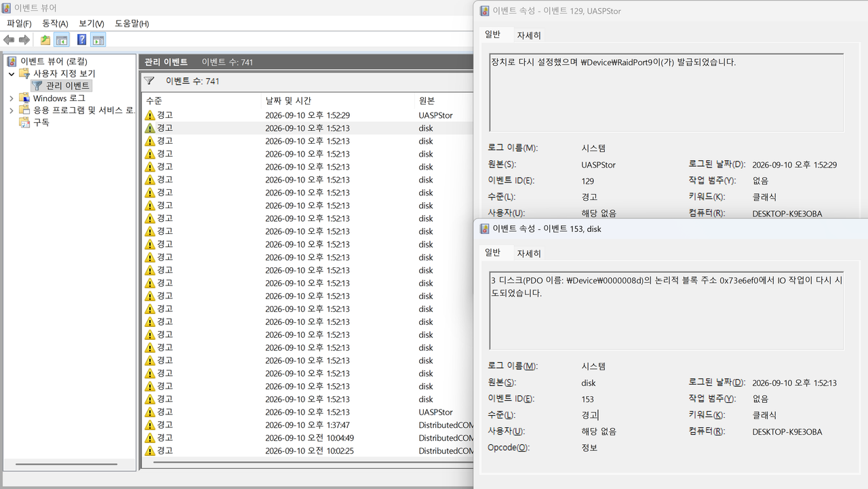Image resolution: width=868 pixels, height=489 pixels.
Task: Open the 보기(V) menu
Action: [x=92, y=24]
